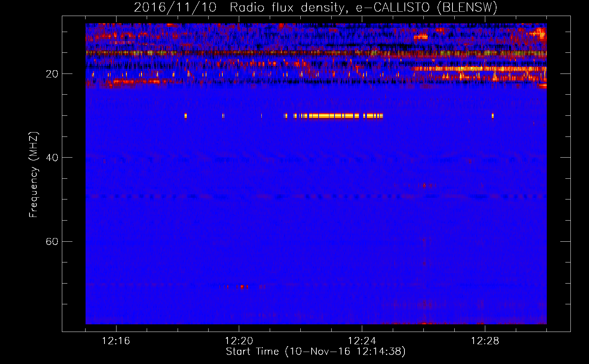This screenshot has width=589, height=364.
Task: Click the isolated burst at 30 MHz near 12:28
Action: click(493, 116)
